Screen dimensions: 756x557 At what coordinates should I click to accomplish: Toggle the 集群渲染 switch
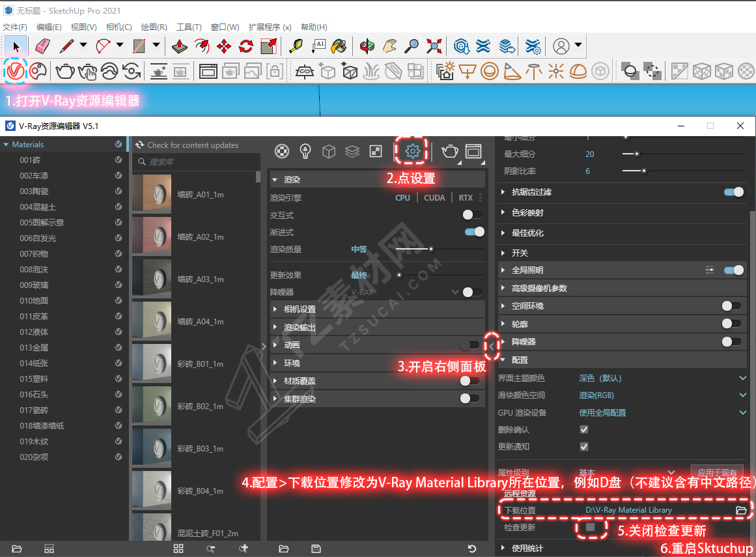point(469,398)
